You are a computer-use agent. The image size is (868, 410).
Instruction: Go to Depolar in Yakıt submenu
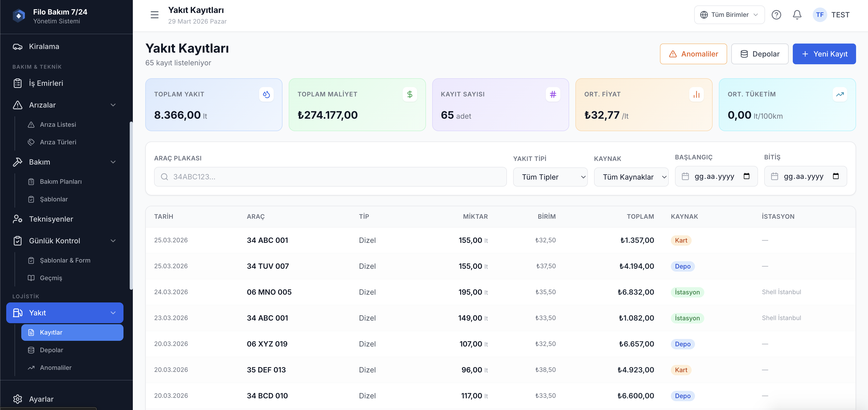tap(52, 350)
